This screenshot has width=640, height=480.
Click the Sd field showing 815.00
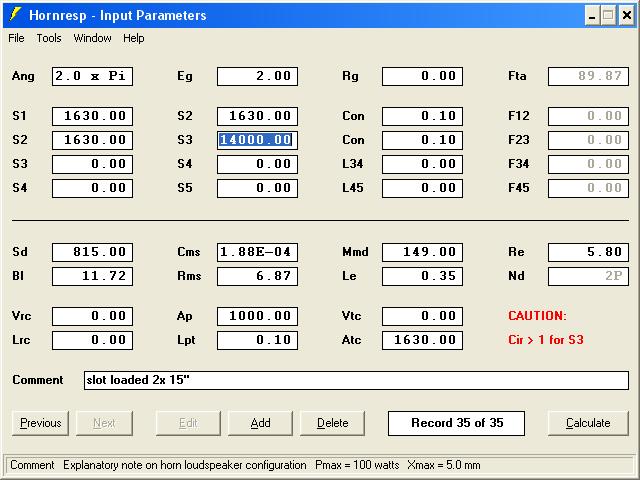[x=92, y=252]
